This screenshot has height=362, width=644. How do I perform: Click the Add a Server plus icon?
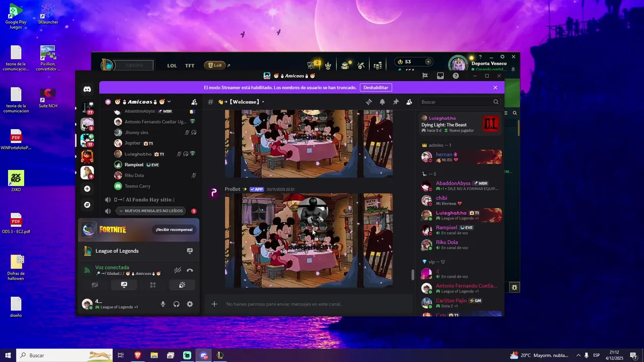[x=87, y=189]
